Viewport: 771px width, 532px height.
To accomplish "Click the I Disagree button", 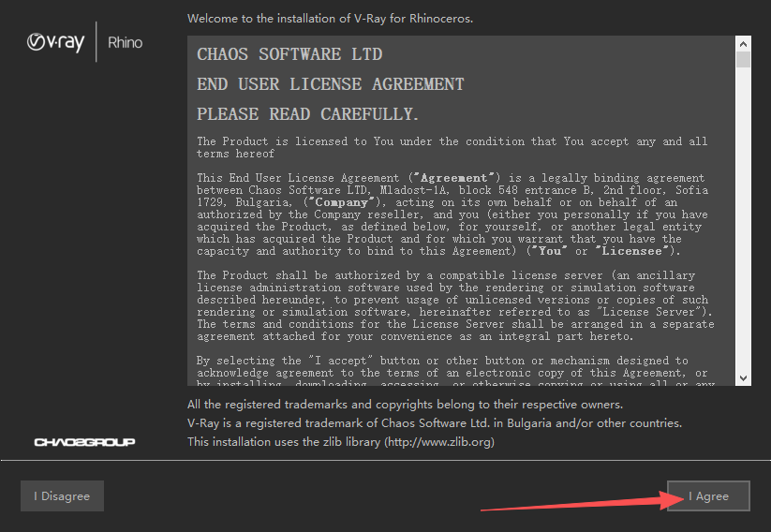I will point(62,496).
